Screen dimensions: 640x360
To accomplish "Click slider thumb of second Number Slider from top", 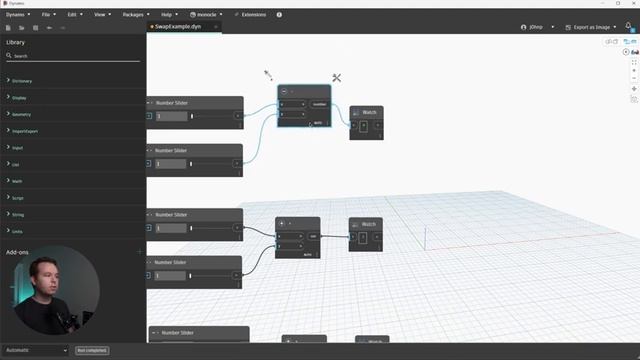I will click(191, 164).
